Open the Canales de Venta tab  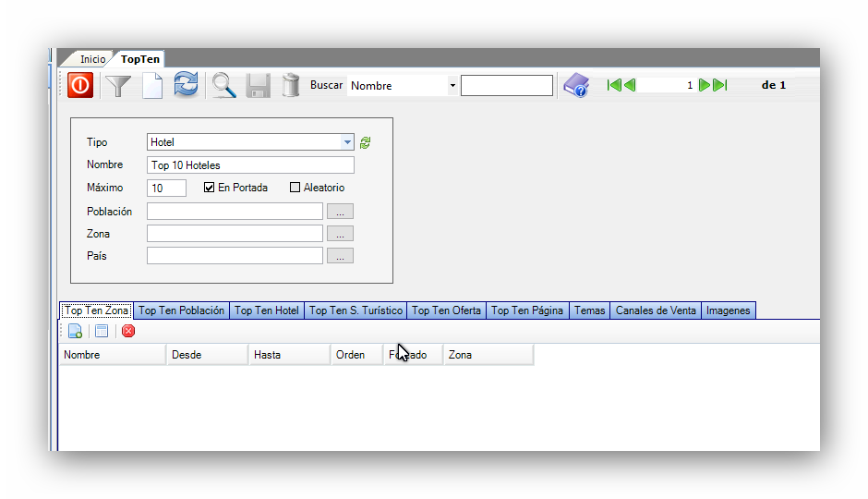[x=656, y=310]
